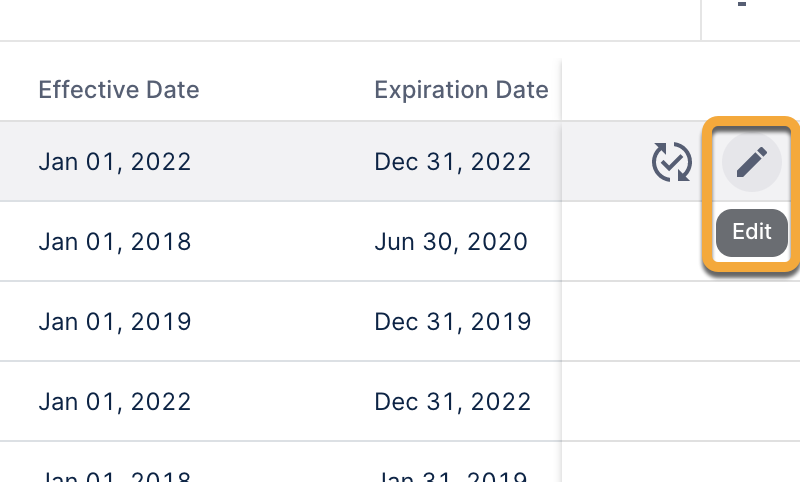
Task: Click the Jan 01, 2019 effective date
Action: point(115,322)
